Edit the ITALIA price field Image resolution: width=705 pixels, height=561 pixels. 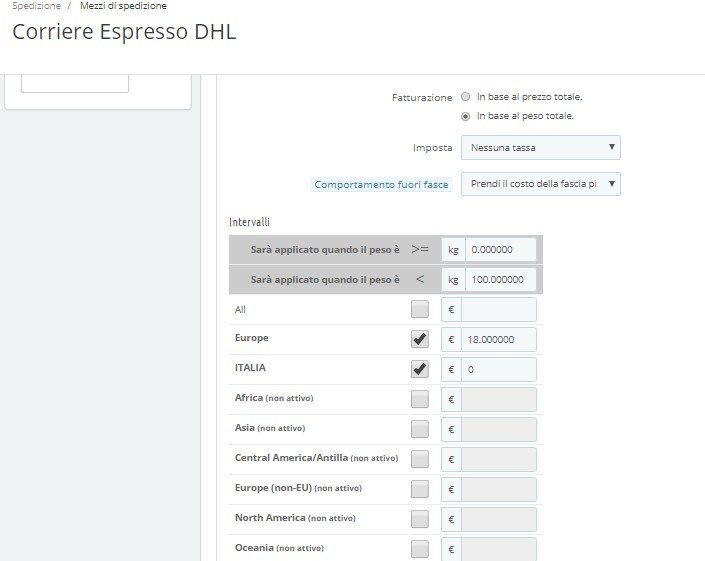[x=499, y=370]
